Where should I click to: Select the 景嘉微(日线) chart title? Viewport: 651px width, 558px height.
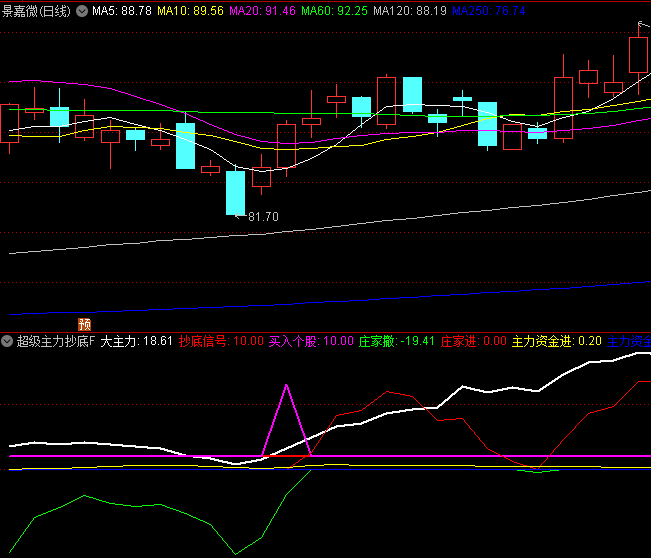[x=37, y=11]
